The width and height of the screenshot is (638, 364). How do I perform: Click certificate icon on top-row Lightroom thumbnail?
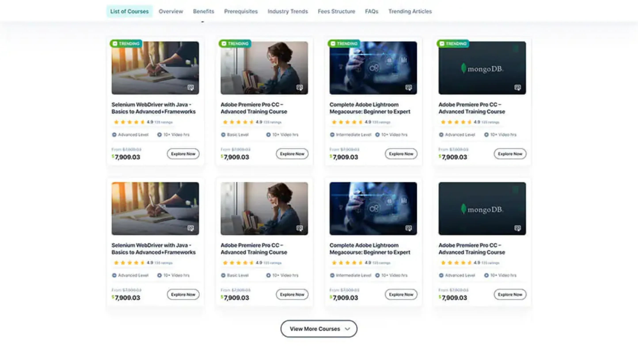(408, 88)
